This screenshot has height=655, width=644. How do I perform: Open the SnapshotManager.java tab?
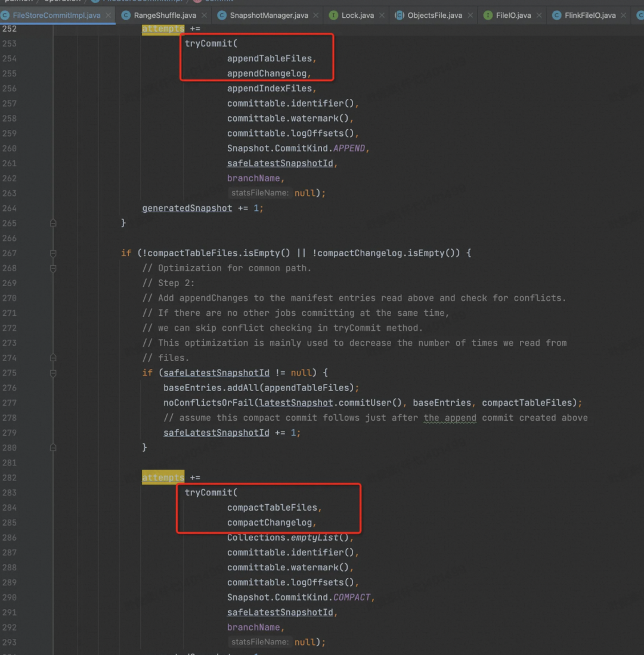click(x=269, y=15)
